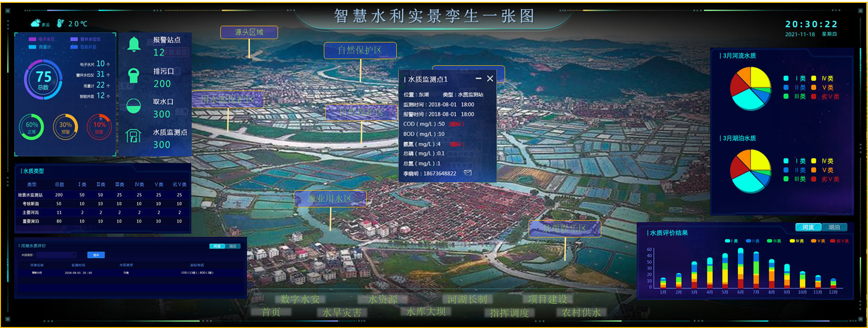Open 河湖长制 in the bottom navigation
Image resolution: width=868 pixels, height=328 pixels.
[467, 299]
